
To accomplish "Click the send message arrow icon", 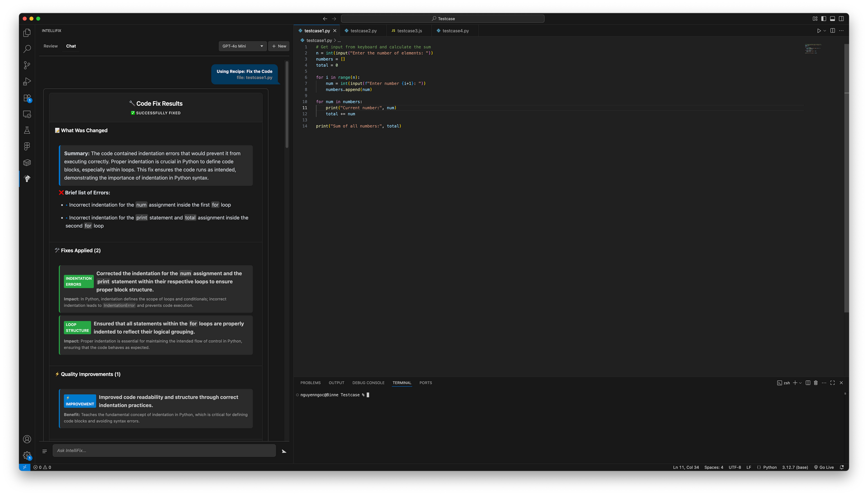I will (284, 451).
